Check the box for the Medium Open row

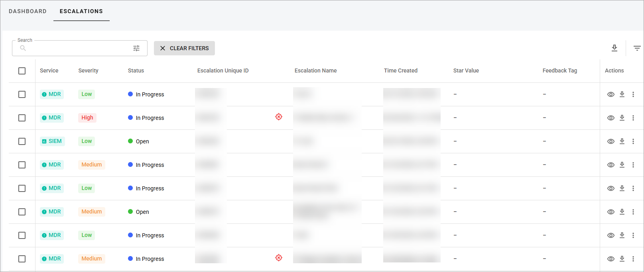point(22,212)
